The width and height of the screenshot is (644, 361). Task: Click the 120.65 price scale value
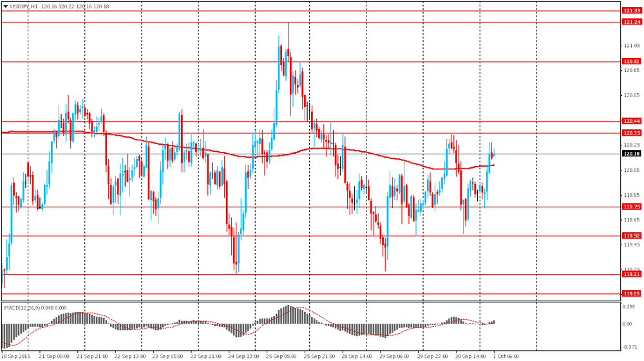pos(632,95)
